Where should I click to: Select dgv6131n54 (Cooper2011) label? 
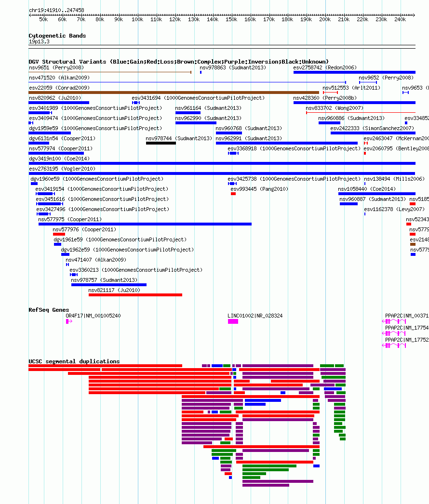[x=62, y=139]
